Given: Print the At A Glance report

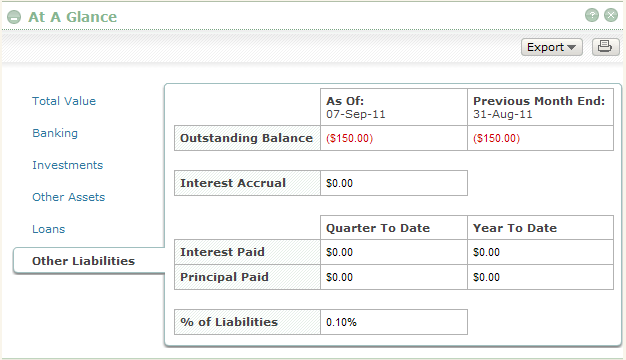Looking at the screenshot, I should coord(605,47).
